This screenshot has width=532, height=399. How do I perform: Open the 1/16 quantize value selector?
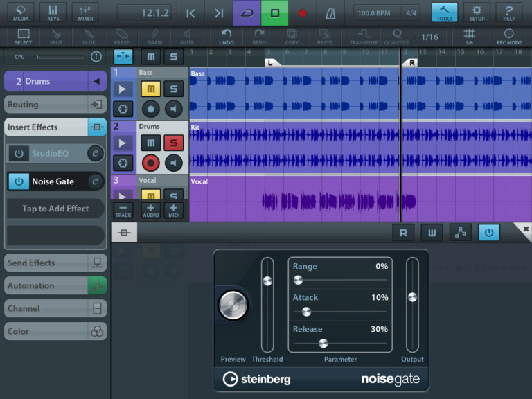(429, 37)
